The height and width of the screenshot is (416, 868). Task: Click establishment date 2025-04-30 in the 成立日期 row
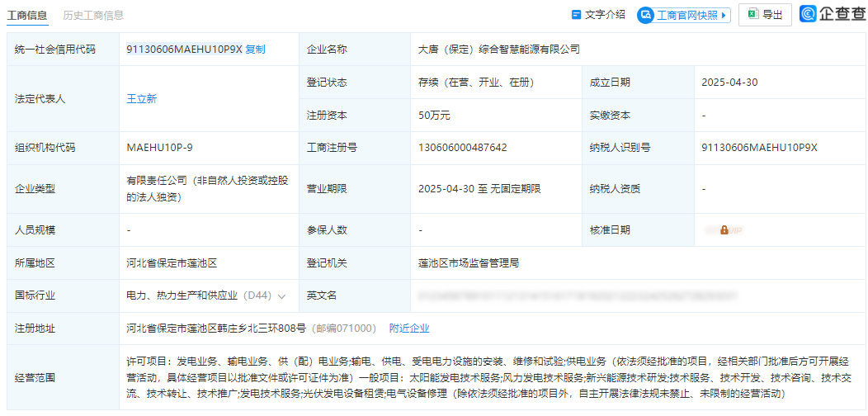pos(729,83)
